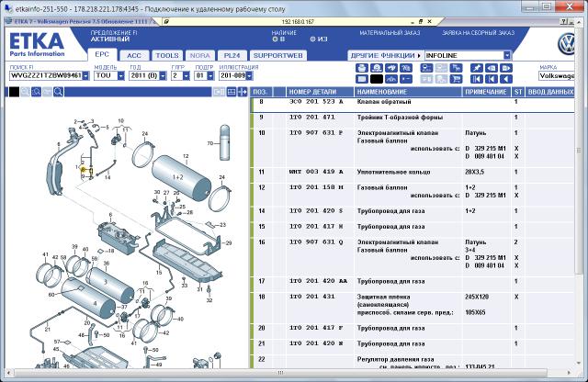The image size is (588, 382).
Task: Open the ГОД dropdown showing 2011 (B)
Action: pyautogui.click(x=163, y=75)
